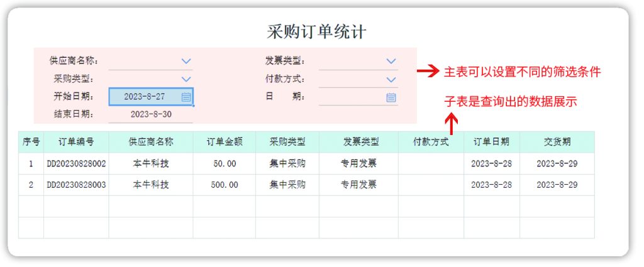
Task: Click the 50.00 amount cell
Action: pyautogui.click(x=225, y=163)
